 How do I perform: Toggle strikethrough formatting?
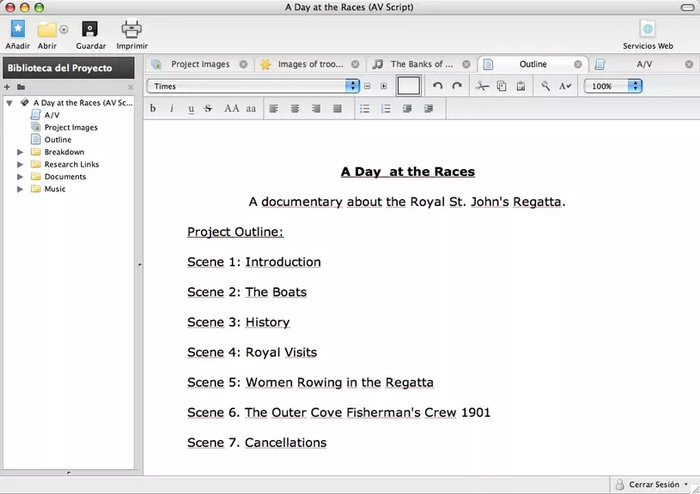[x=208, y=108]
